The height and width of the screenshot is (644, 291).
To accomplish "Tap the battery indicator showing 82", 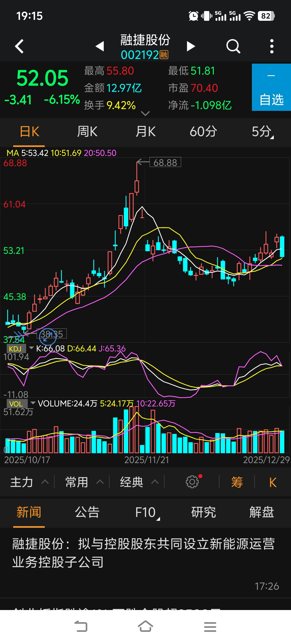I will (x=266, y=16).
